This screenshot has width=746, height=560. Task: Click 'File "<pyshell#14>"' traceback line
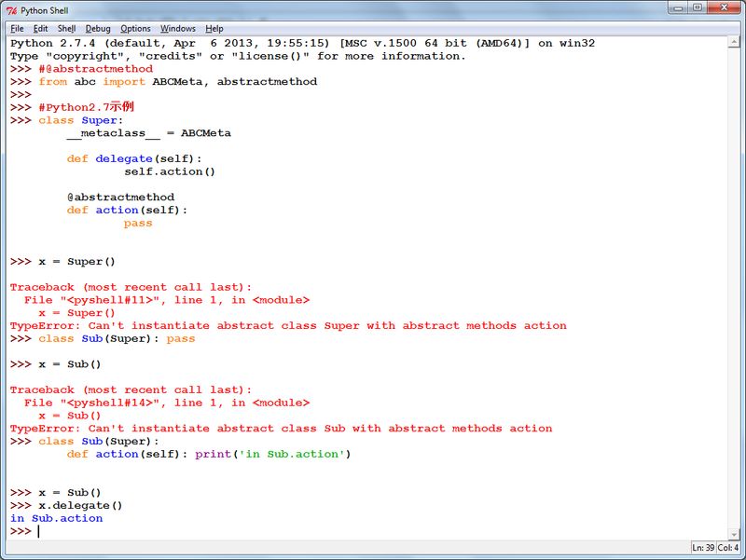[x=167, y=403]
